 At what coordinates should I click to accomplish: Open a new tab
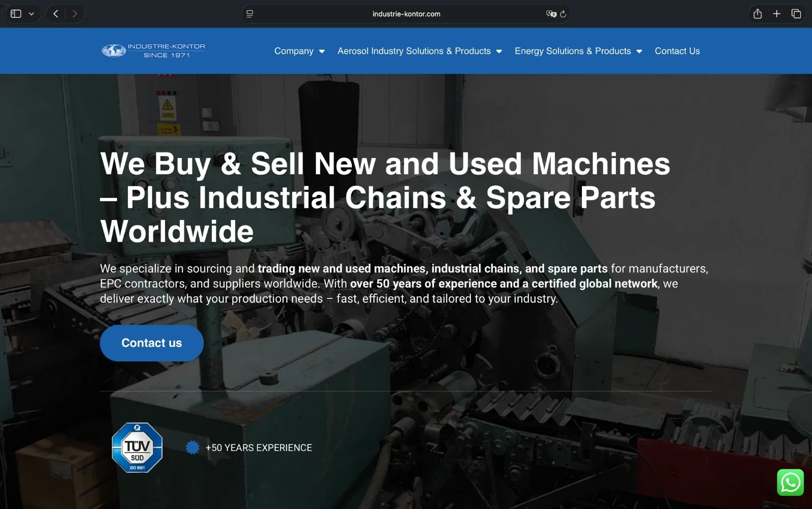776,14
